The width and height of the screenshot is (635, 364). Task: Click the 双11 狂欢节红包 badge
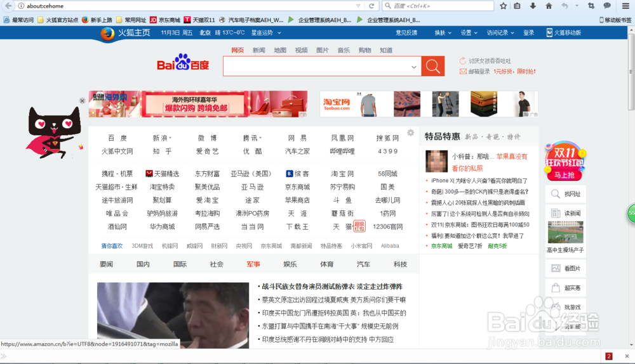565,161
